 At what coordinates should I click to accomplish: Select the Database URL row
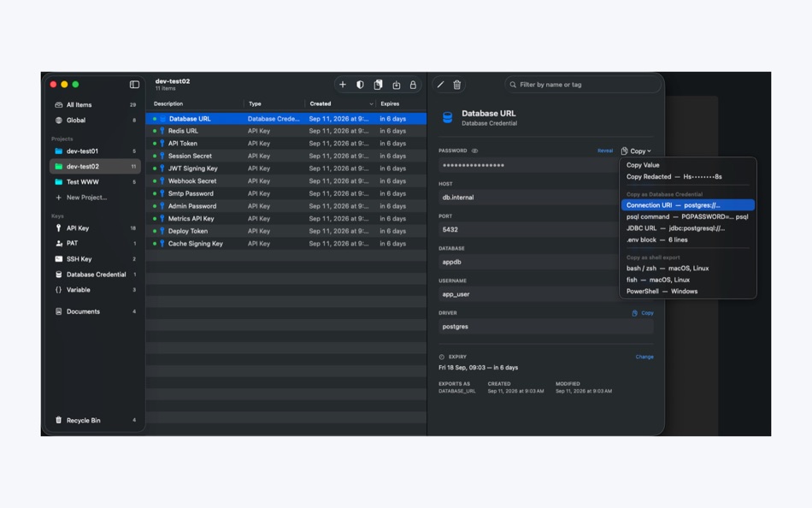[286, 119]
